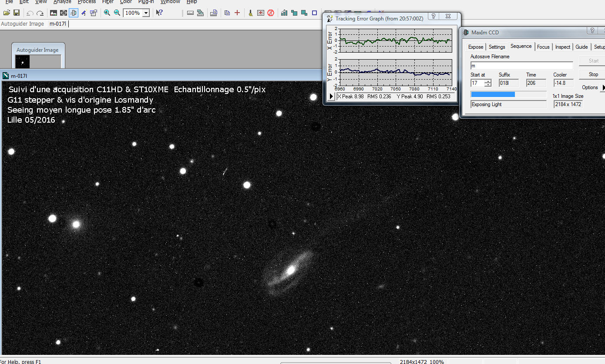Viewport: 605px width, 364px height.
Task: Open the Analyze menu
Action: [x=62, y=2]
